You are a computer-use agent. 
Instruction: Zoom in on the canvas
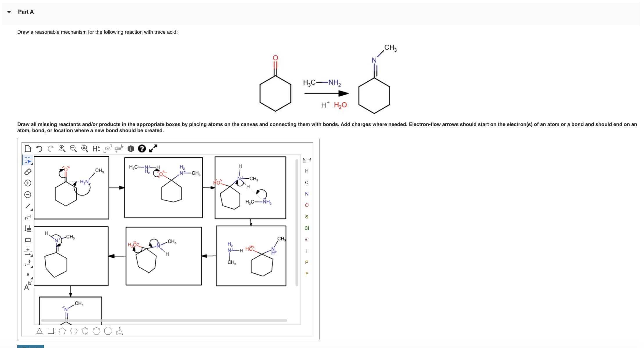pos(62,148)
